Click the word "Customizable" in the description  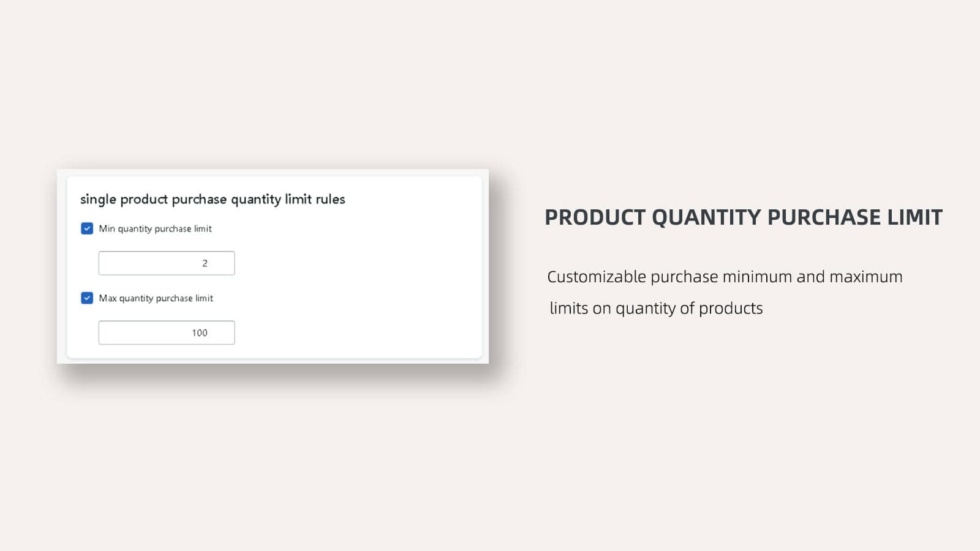pyautogui.click(x=596, y=277)
